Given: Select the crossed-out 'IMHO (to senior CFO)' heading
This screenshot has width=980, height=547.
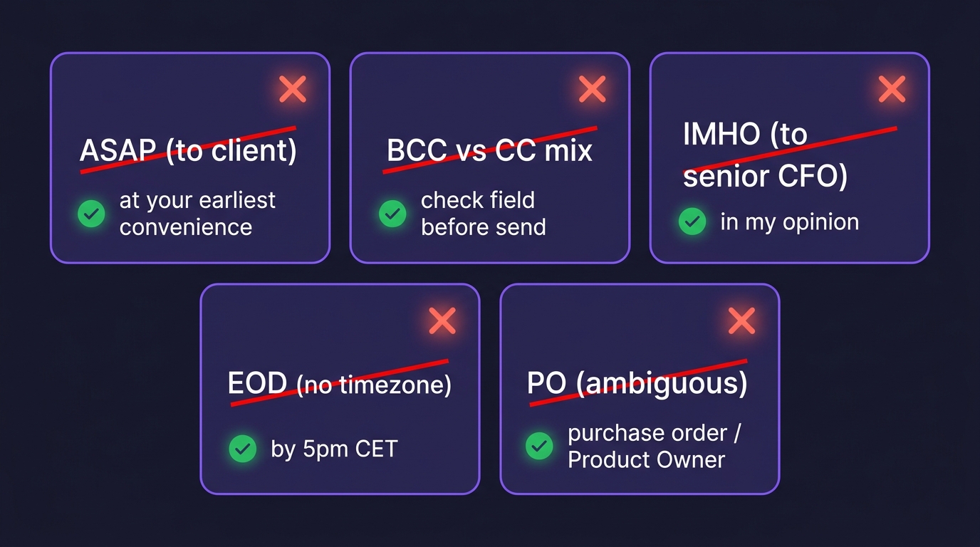Looking at the screenshot, I should pyautogui.click(x=766, y=155).
